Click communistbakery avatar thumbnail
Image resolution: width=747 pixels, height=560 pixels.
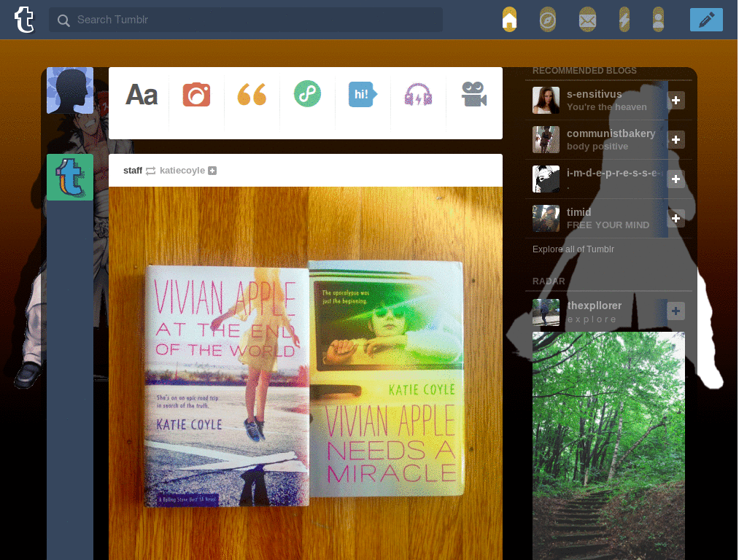tap(546, 139)
